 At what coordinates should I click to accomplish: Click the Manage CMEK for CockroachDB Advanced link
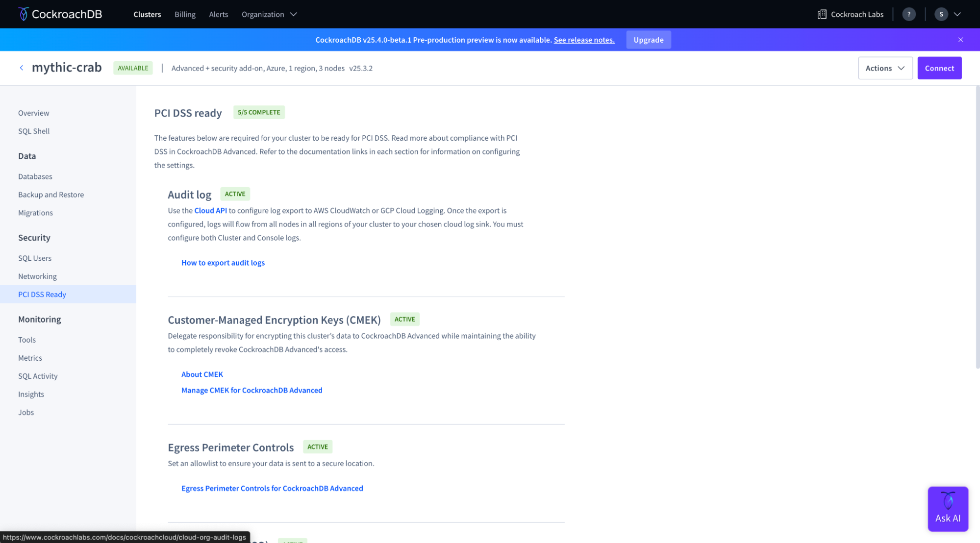coord(251,391)
